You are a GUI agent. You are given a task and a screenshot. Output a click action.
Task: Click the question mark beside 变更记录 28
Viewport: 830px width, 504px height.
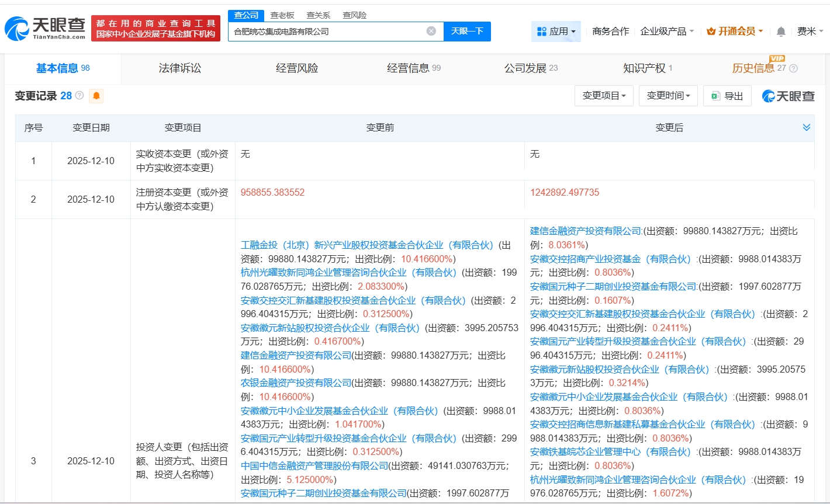(78, 95)
